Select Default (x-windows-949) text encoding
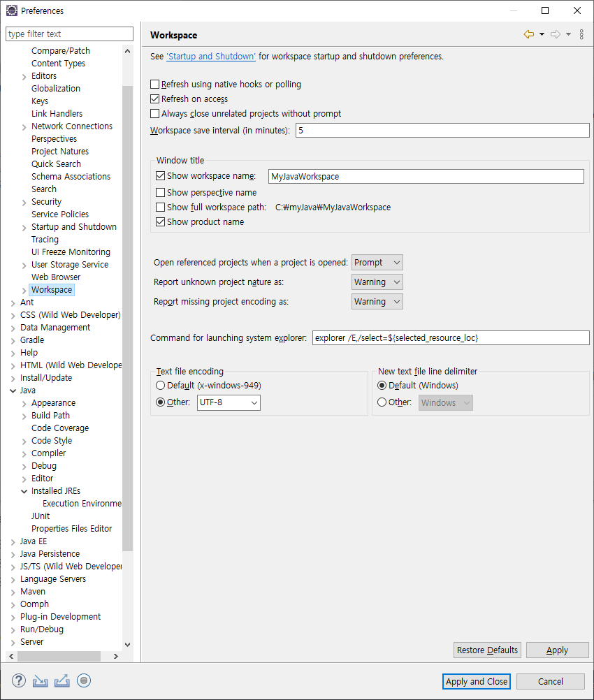 click(160, 385)
